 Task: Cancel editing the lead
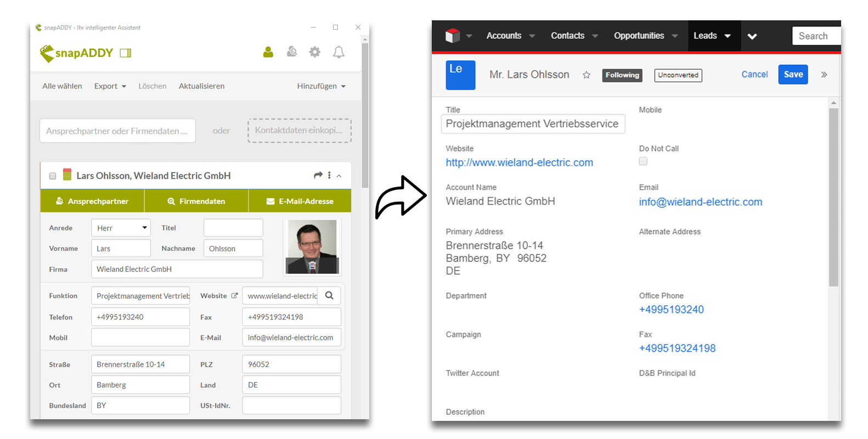(x=754, y=75)
